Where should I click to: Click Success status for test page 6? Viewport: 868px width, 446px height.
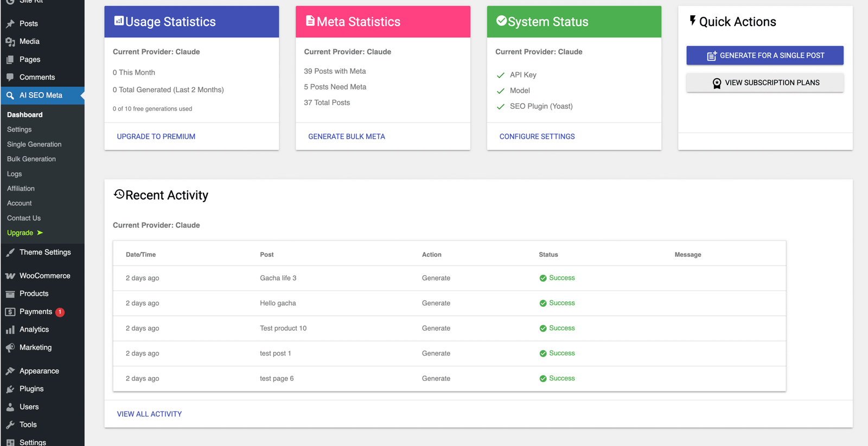pyautogui.click(x=557, y=379)
